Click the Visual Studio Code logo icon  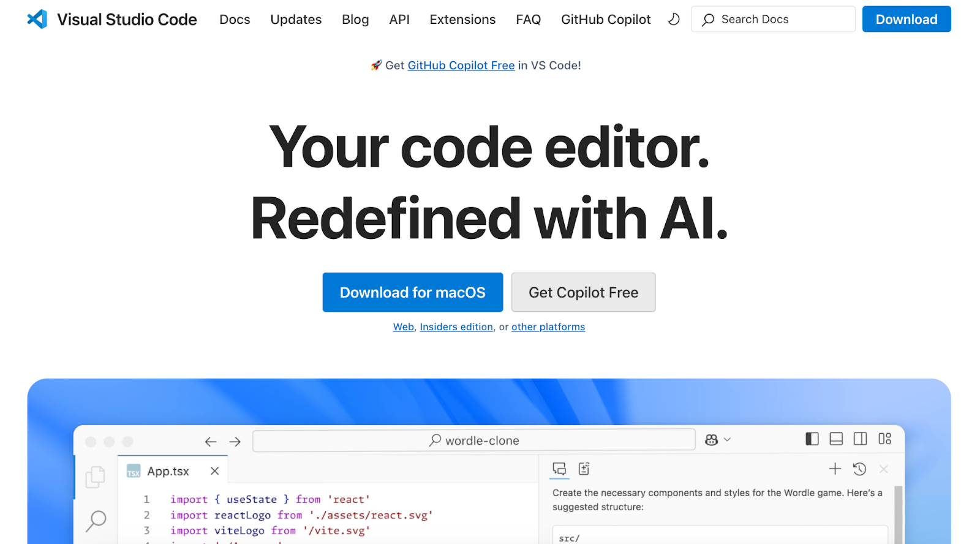pos(37,19)
